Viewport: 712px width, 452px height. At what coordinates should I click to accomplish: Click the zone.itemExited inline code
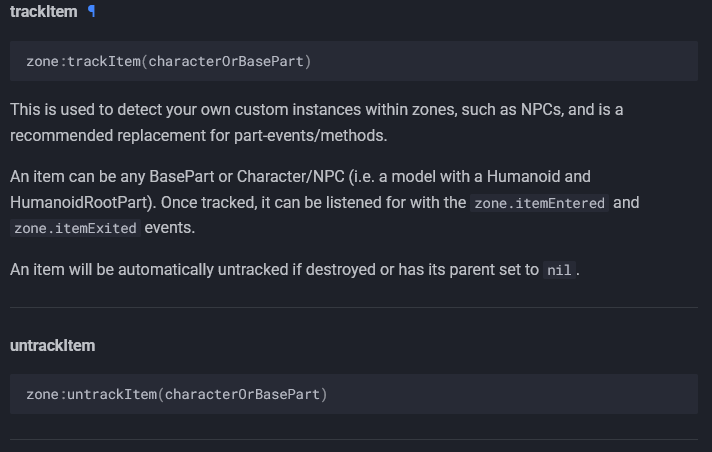pyautogui.click(x=75, y=228)
